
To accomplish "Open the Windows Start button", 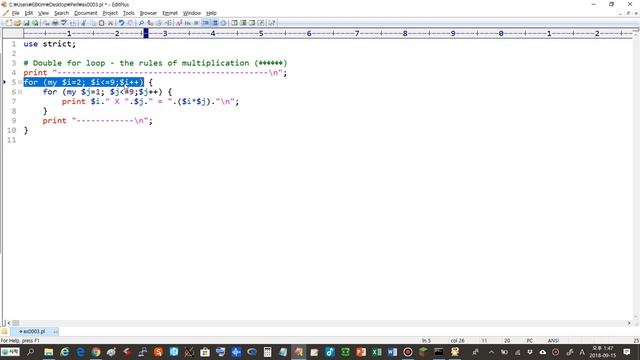I will coord(10,352).
